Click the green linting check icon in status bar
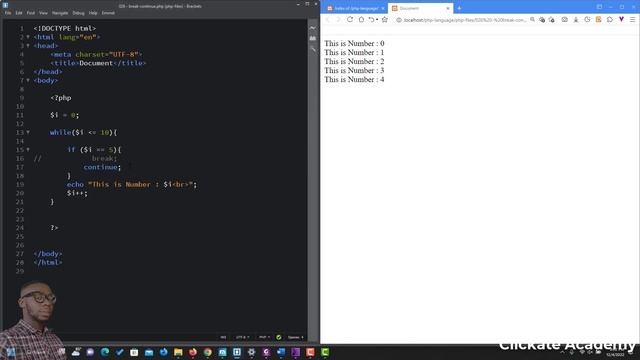 [279, 337]
